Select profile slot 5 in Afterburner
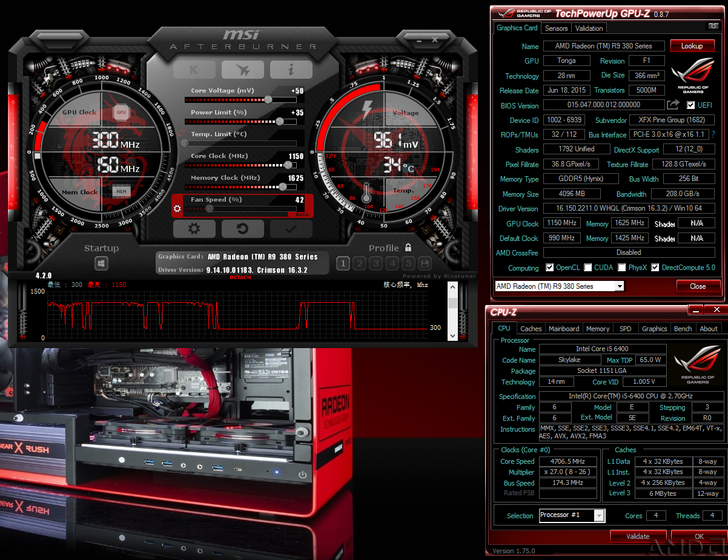The width and height of the screenshot is (728, 560). point(409,263)
